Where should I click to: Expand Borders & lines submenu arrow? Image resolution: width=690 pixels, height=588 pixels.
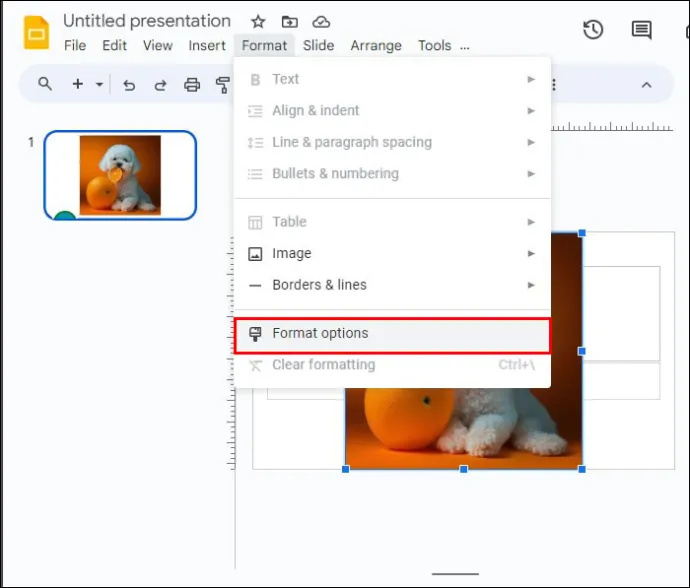tap(531, 285)
